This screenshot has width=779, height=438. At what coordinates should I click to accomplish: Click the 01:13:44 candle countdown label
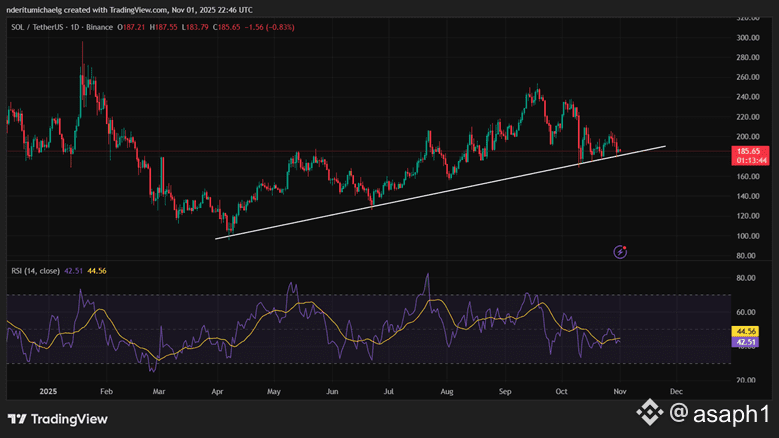click(749, 160)
